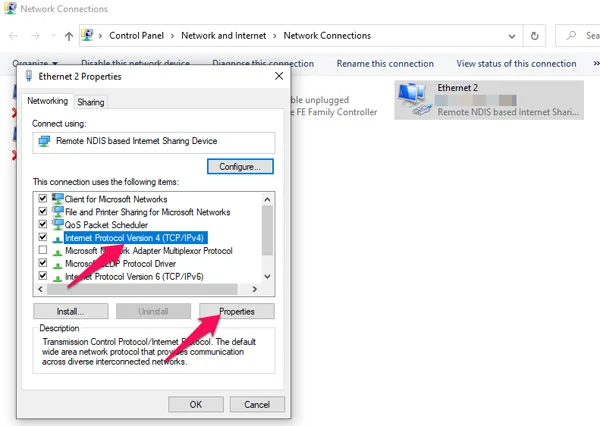Open Properties for the selected item
The height and width of the screenshot is (426, 600).
click(x=237, y=311)
